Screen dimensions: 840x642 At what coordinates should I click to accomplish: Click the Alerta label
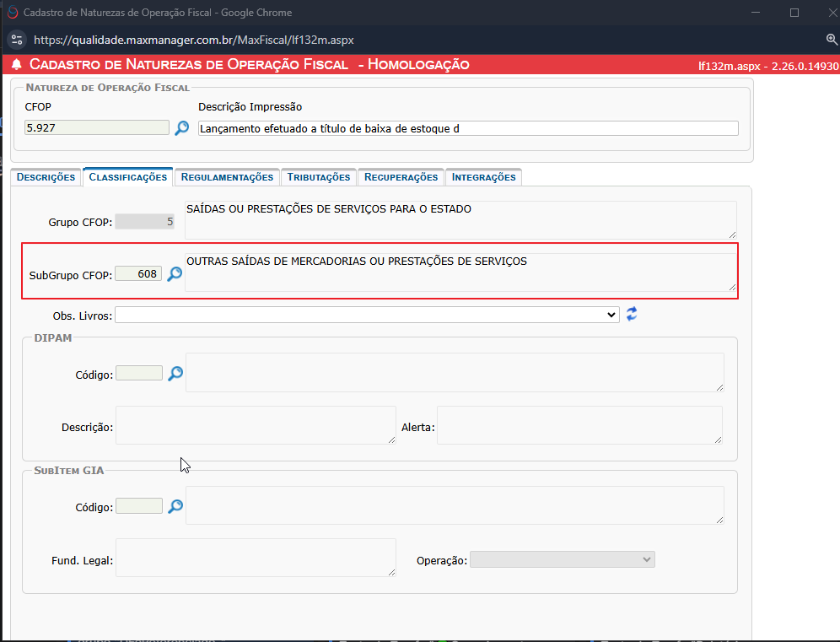point(417,428)
